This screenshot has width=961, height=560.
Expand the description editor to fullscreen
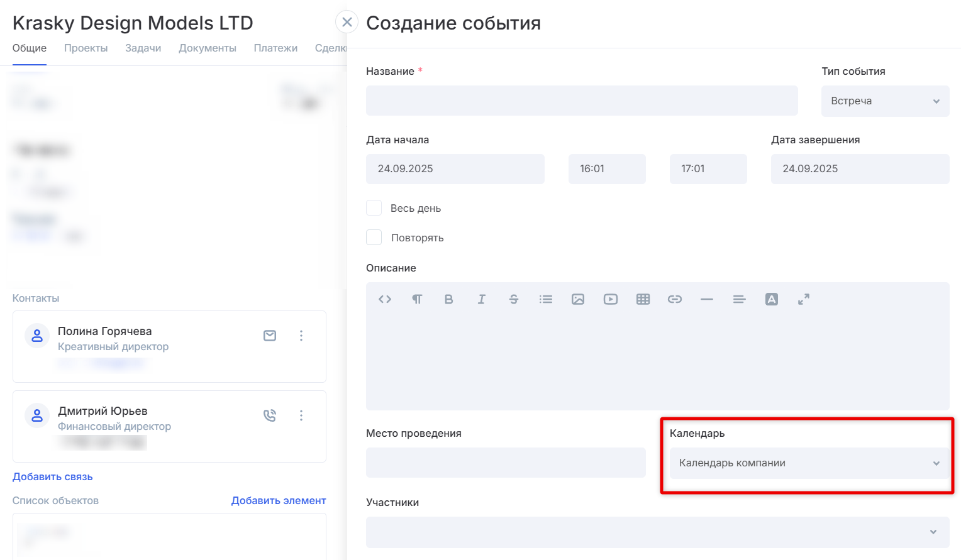(804, 299)
